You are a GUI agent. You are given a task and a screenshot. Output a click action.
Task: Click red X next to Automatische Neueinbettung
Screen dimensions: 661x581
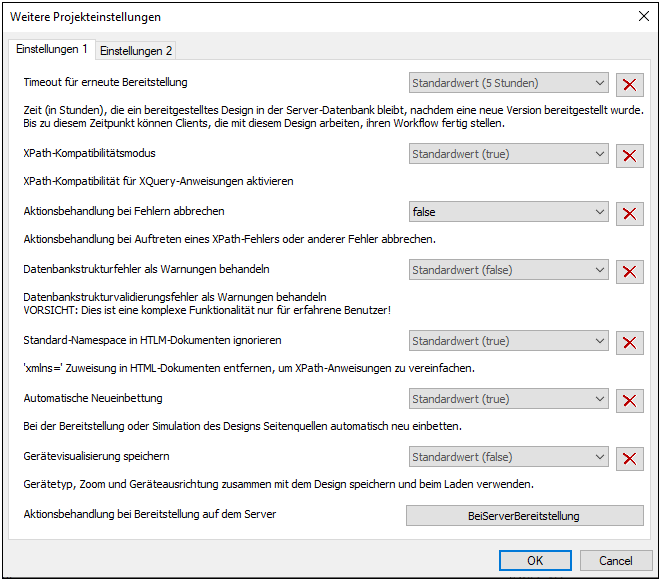coord(629,400)
